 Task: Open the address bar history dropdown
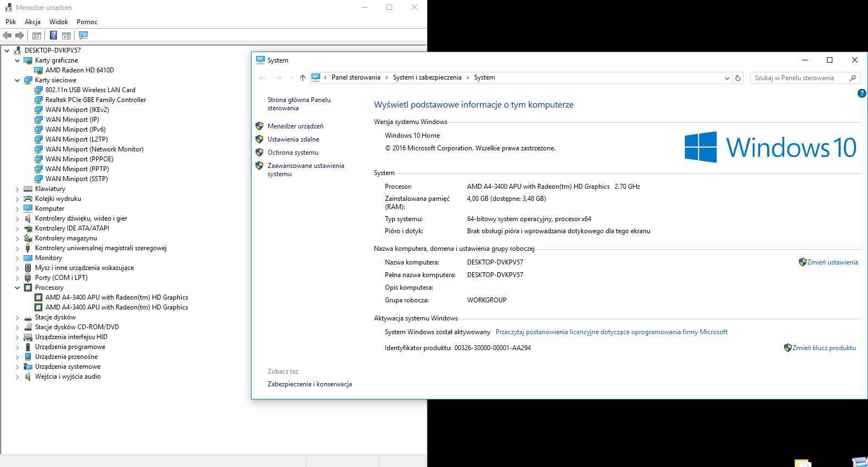pyautogui.click(x=727, y=78)
